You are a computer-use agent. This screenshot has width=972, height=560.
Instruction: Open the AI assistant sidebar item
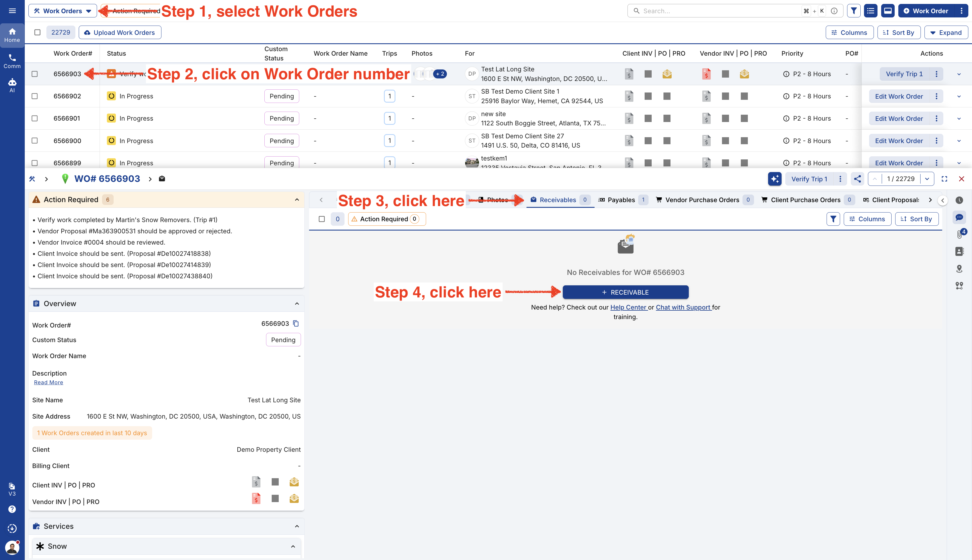(12, 85)
